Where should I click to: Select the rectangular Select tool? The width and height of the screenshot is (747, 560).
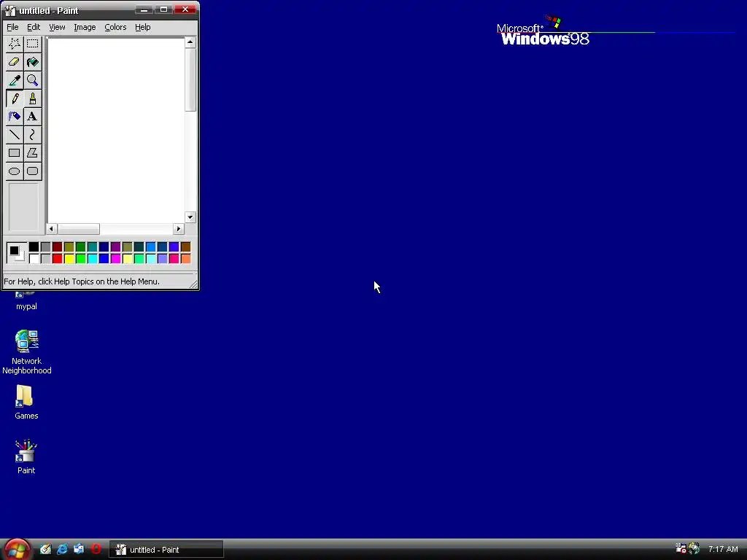click(32, 44)
